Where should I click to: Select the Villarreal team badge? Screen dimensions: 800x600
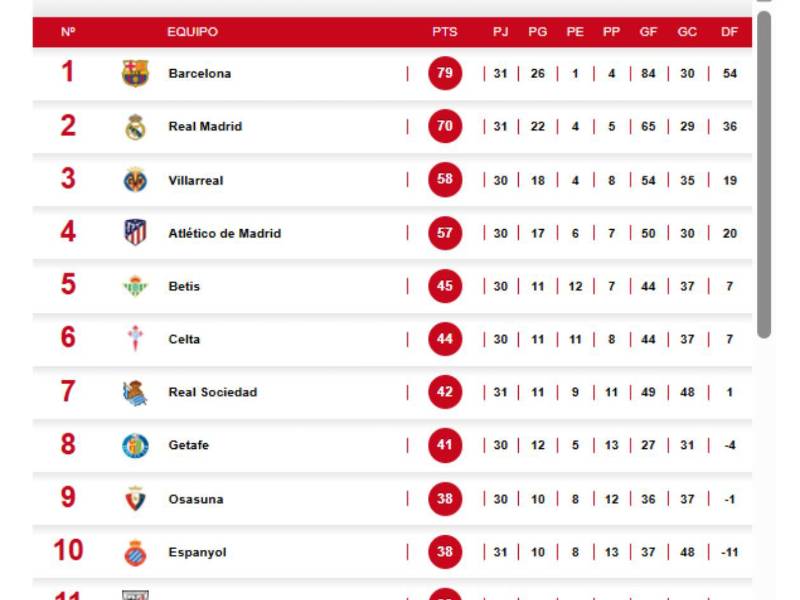[x=137, y=179]
